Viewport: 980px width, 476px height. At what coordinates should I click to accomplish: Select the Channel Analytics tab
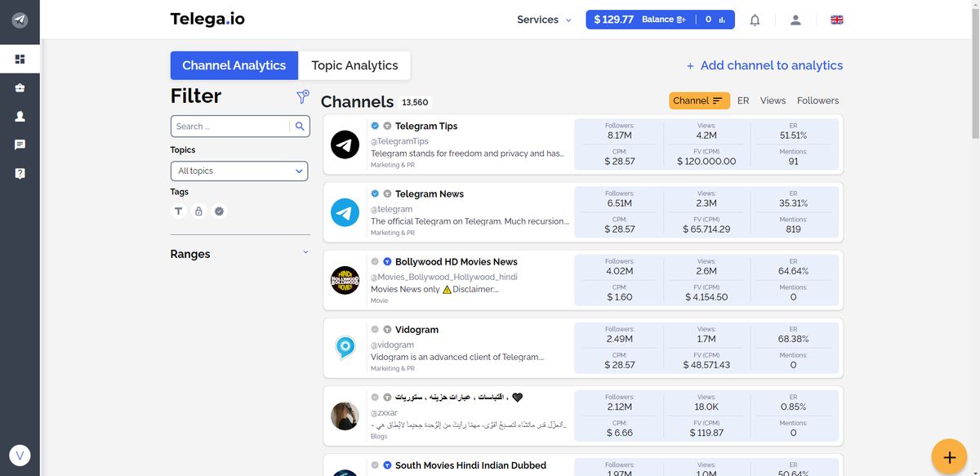tap(234, 65)
